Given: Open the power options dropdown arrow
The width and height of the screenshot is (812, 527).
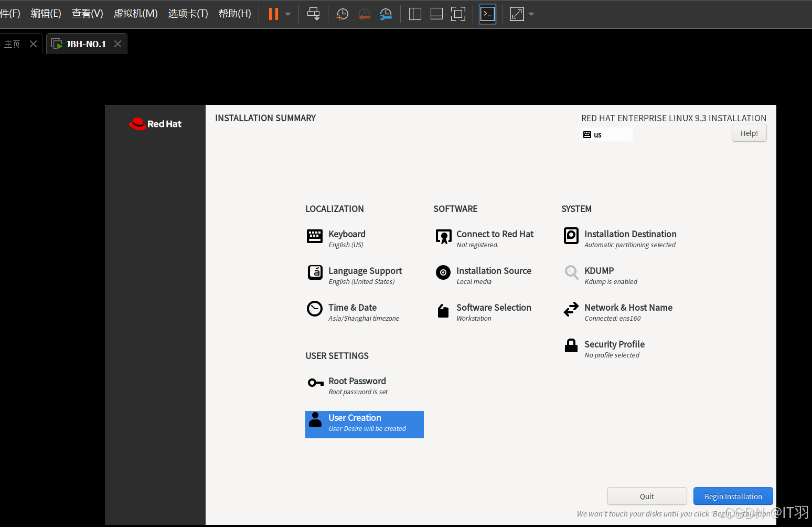Looking at the screenshot, I should (288, 14).
